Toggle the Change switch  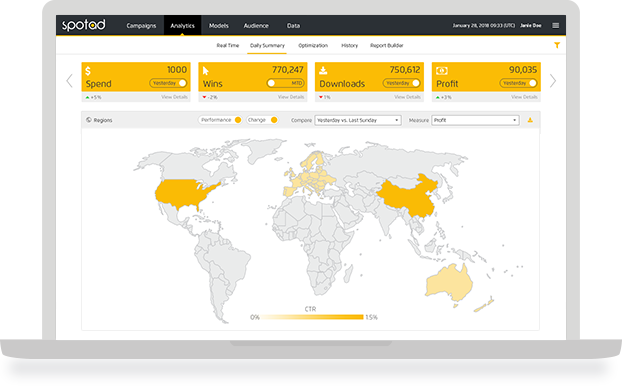pyautogui.click(x=262, y=120)
